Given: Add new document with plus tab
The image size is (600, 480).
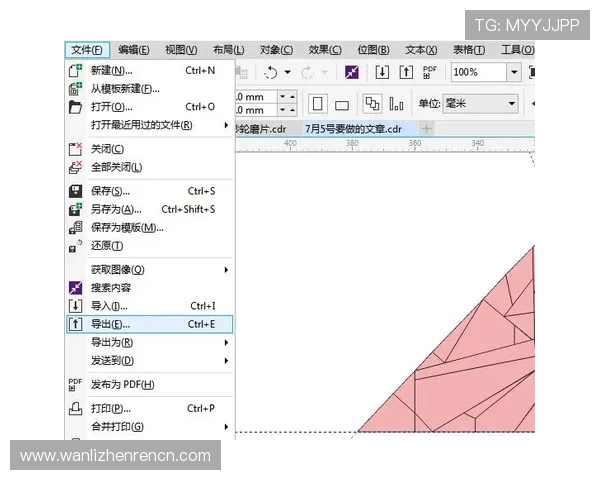Looking at the screenshot, I should 426,129.
